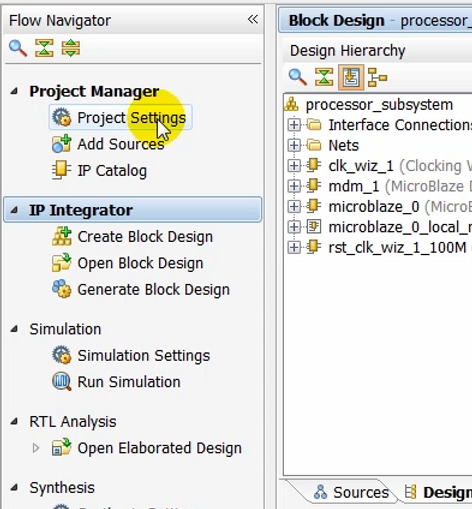Select the mdm_1 row label
472x509 pixels.
[x=354, y=186]
